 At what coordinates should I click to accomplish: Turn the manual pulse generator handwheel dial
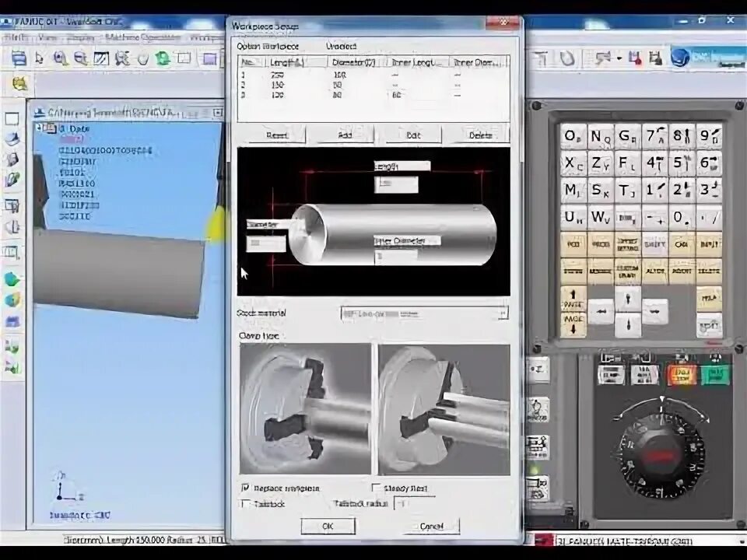[x=660, y=459]
